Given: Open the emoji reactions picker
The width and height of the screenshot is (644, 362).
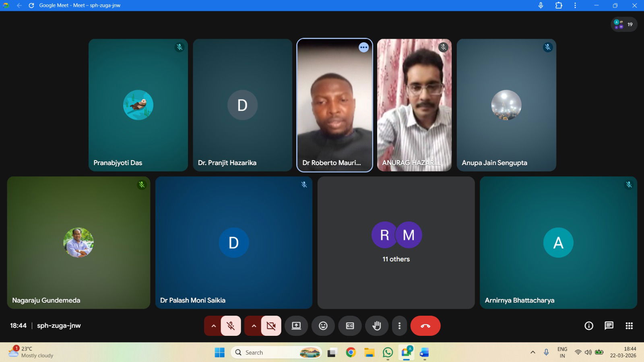Looking at the screenshot, I should [x=323, y=326].
